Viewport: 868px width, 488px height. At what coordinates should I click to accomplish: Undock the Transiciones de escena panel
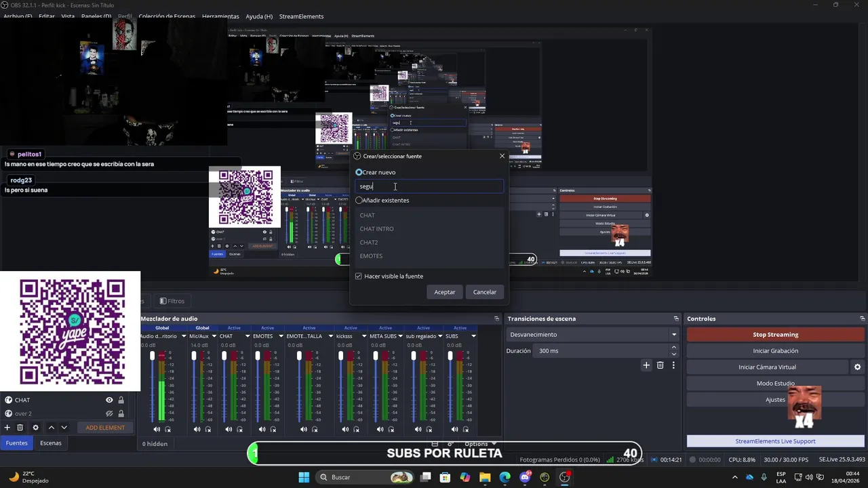point(676,319)
